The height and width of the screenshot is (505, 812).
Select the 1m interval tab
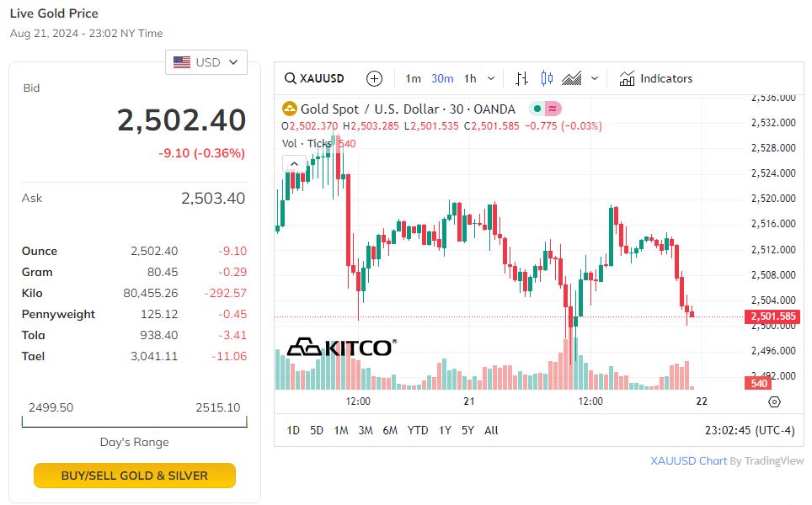(413, 79)
